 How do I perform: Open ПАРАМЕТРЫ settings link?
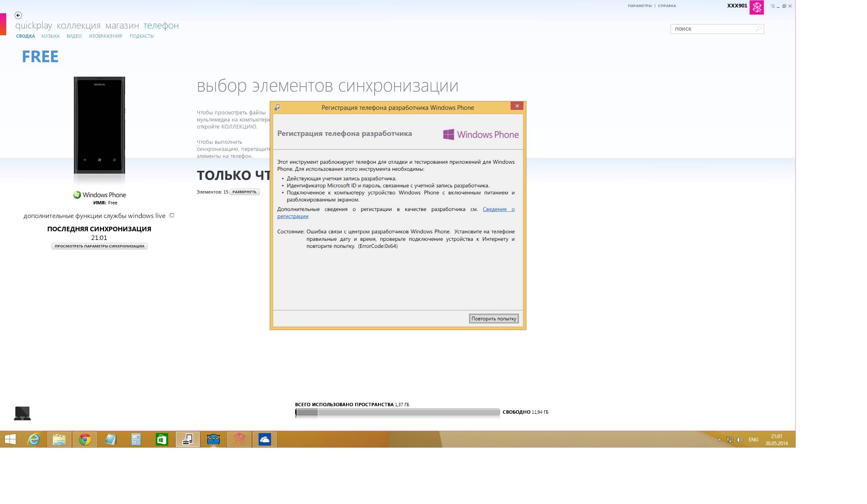[639, 6]
